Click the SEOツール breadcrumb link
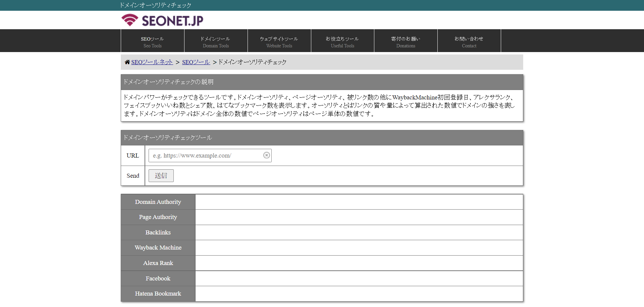The height and width of the screenshot is (307, 644). click(196, 62)
